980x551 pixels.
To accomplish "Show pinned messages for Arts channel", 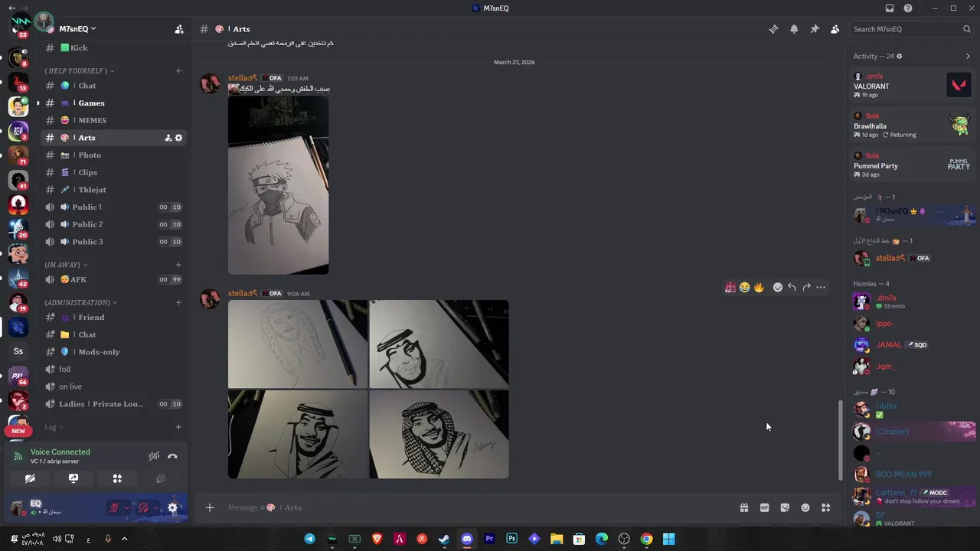I will click(815, 29).
